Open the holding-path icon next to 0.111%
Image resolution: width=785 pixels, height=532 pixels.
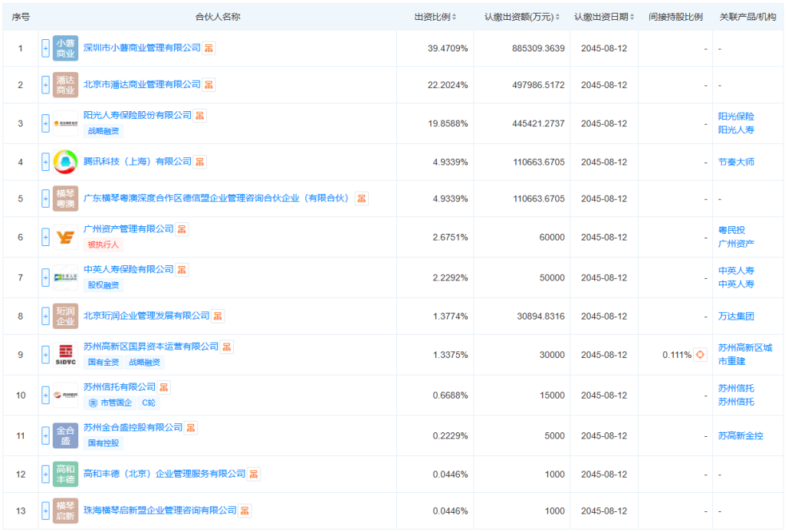pos(700,355)
